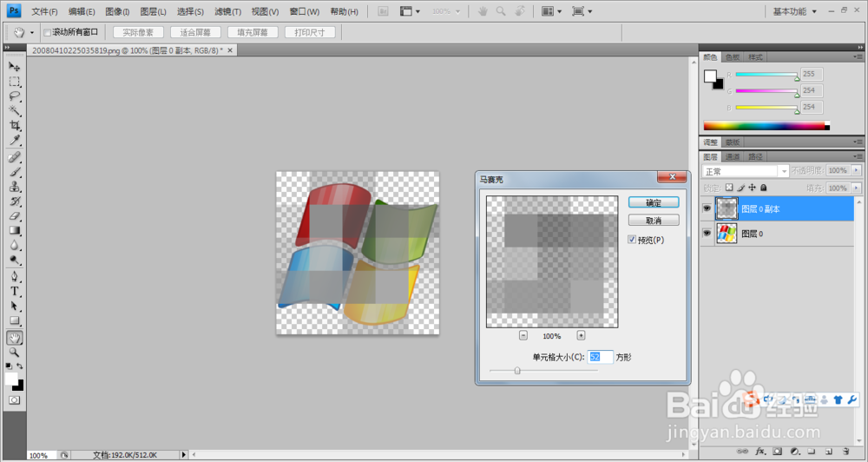Select the Clone Stamp tool
The height and width of the screenshot is (462, 868).
click(x=15, y=186)
